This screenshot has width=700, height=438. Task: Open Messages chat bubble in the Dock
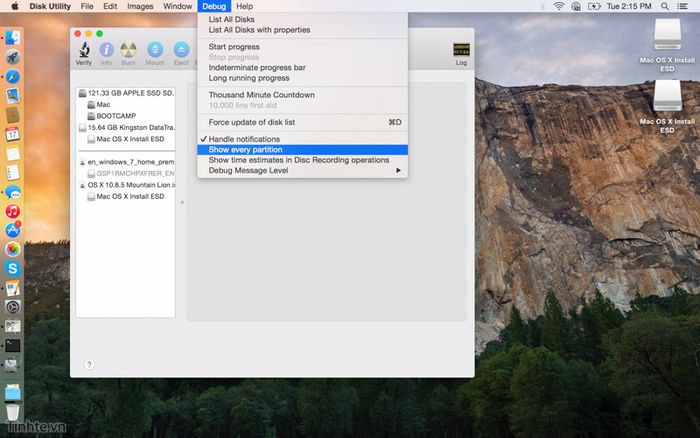(x=12, y=192)
